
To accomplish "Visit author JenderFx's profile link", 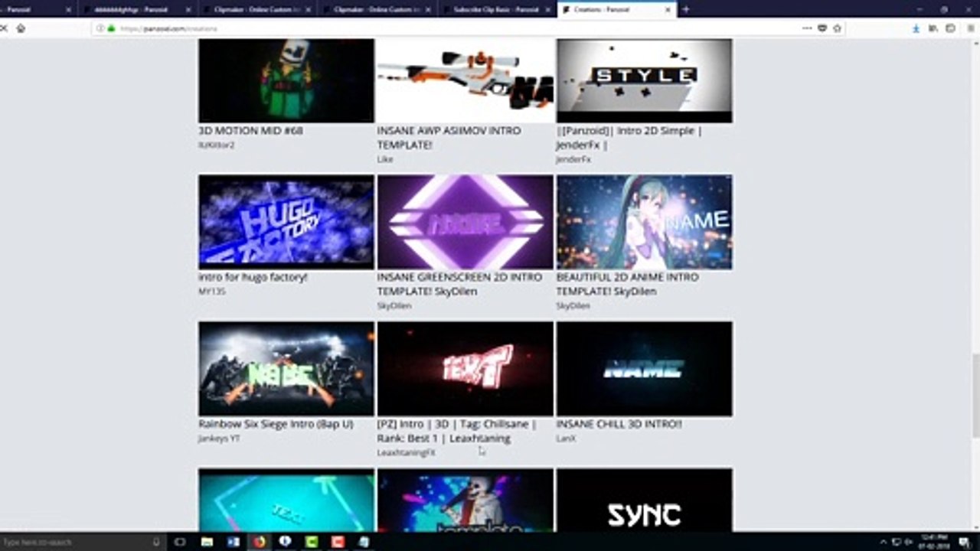I will click(x=573, y=159).
